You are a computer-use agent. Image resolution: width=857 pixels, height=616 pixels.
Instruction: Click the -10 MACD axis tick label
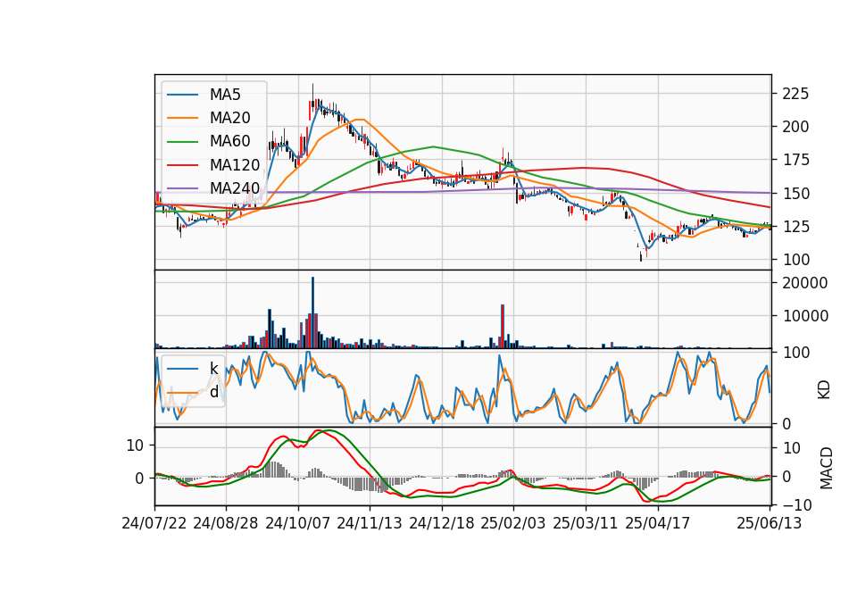(797, 506)
